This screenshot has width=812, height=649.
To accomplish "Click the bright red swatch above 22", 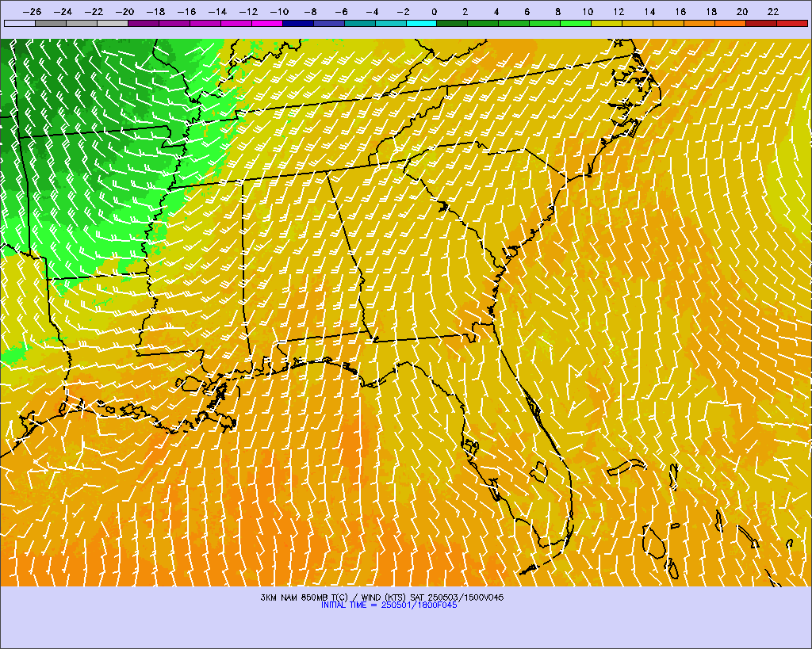I will (792, 23).
